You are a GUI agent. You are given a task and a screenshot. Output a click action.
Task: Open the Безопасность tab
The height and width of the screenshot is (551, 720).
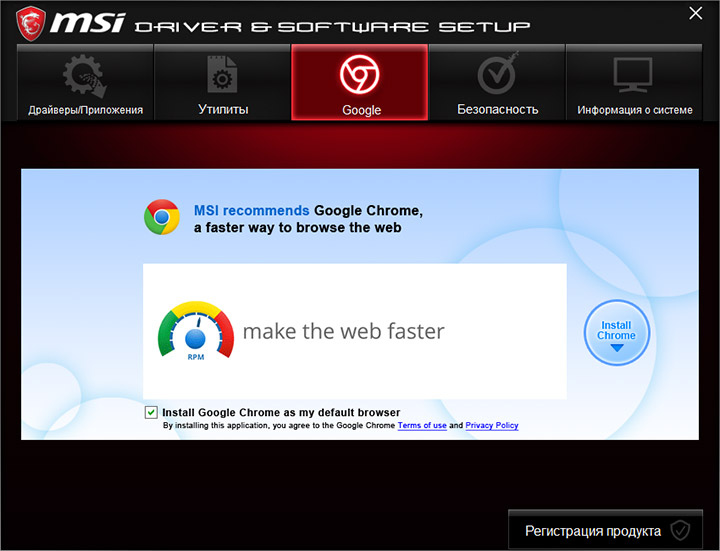coord(497,83)
